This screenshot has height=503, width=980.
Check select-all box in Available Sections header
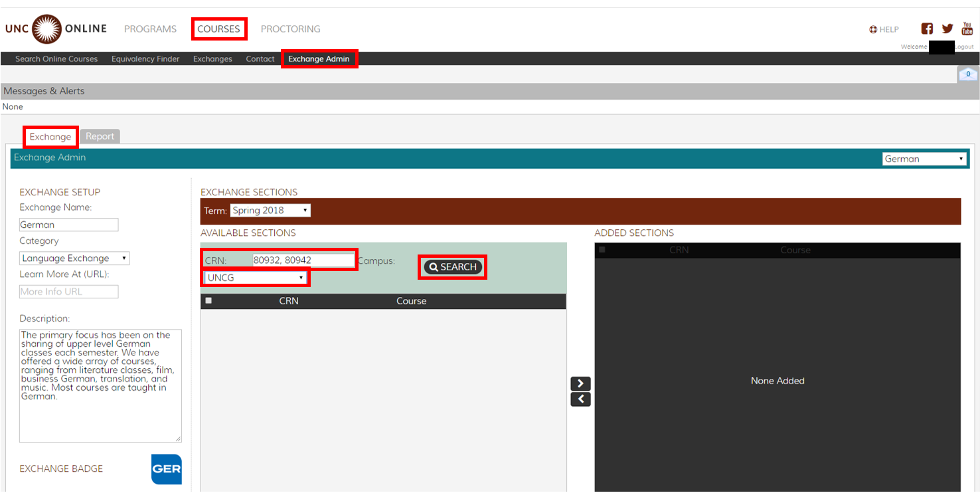[x=208, y=301]
